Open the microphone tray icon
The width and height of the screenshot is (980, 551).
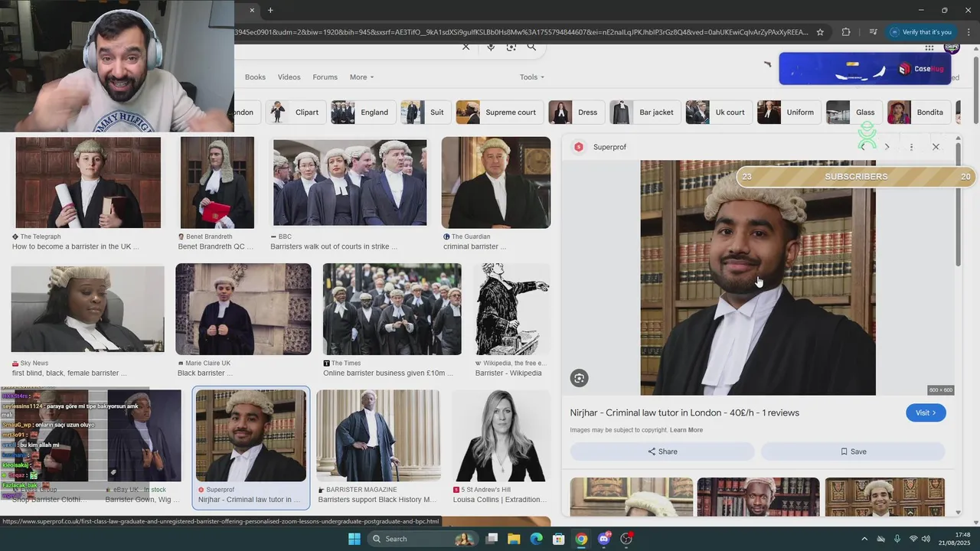[x=897, y=539]
